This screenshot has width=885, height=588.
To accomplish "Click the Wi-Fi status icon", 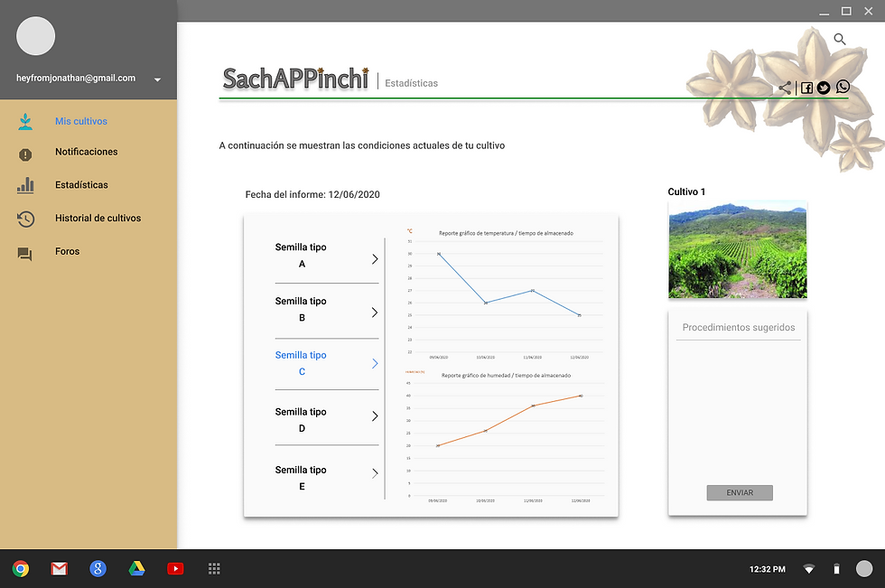I will pos(809,569).
